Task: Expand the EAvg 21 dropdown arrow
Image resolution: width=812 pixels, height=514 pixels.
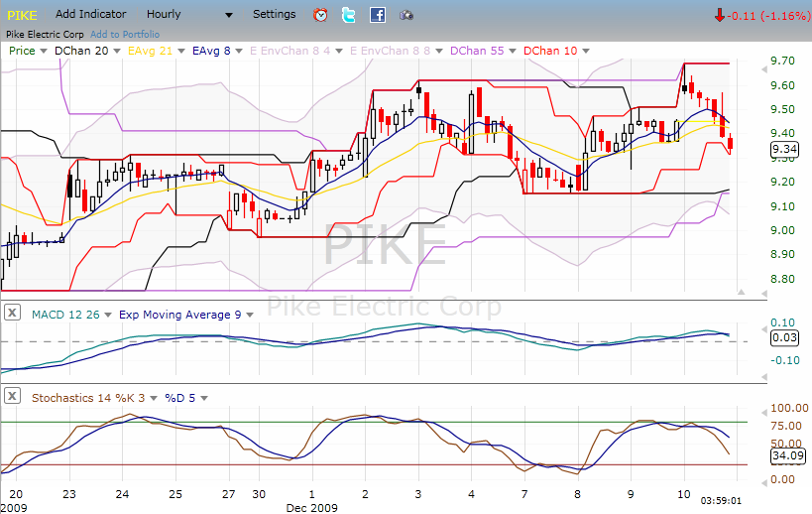Action: tap(181, 51)
